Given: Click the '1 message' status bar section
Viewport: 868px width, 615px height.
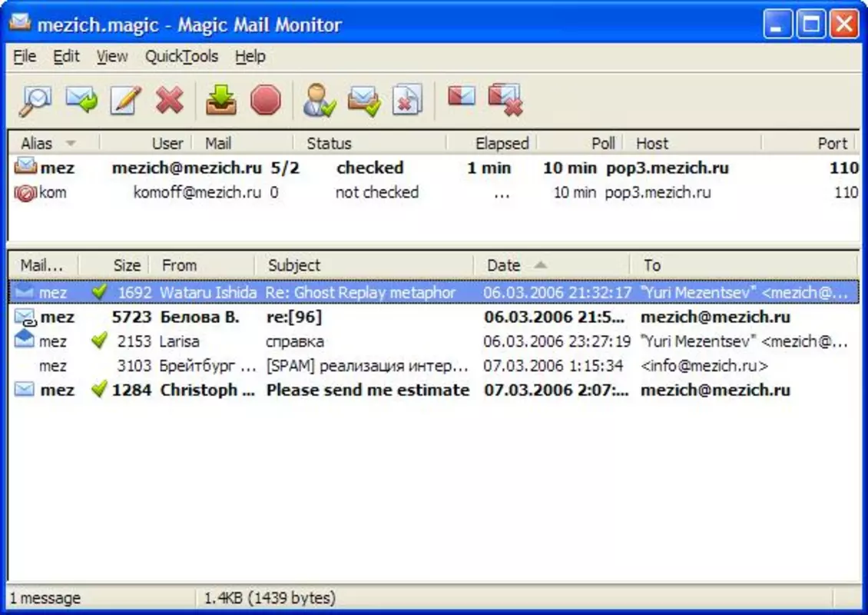Looking at the screenshot, I should coord(101,598).
